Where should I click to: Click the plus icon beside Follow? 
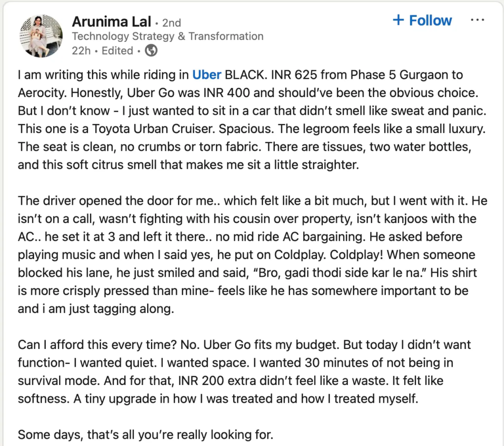click(x=398, y=20)
